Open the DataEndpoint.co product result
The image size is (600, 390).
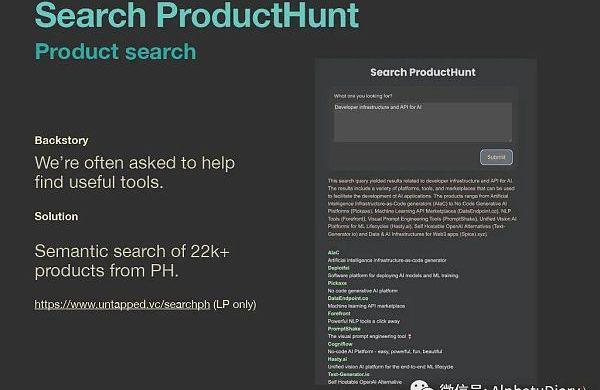[348, 298]
